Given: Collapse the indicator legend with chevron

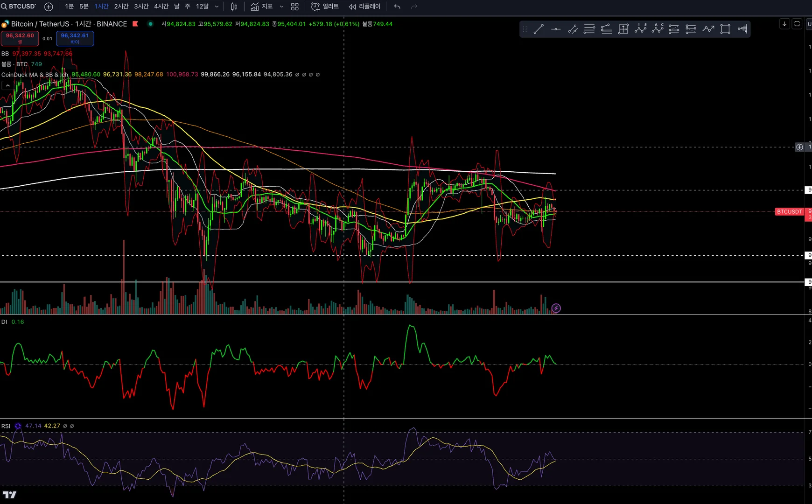Looking at the screenshot, I should [x=7, y=85].
